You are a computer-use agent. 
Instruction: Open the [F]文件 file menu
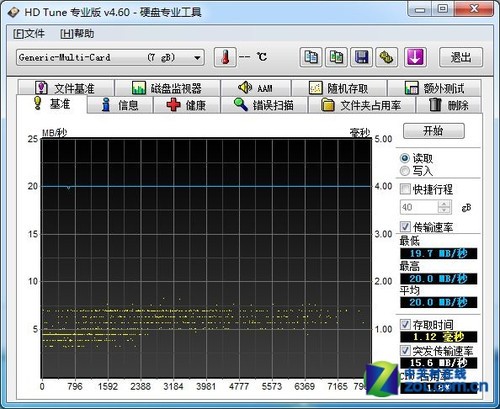pyautogui.click(x=29, y=33)
